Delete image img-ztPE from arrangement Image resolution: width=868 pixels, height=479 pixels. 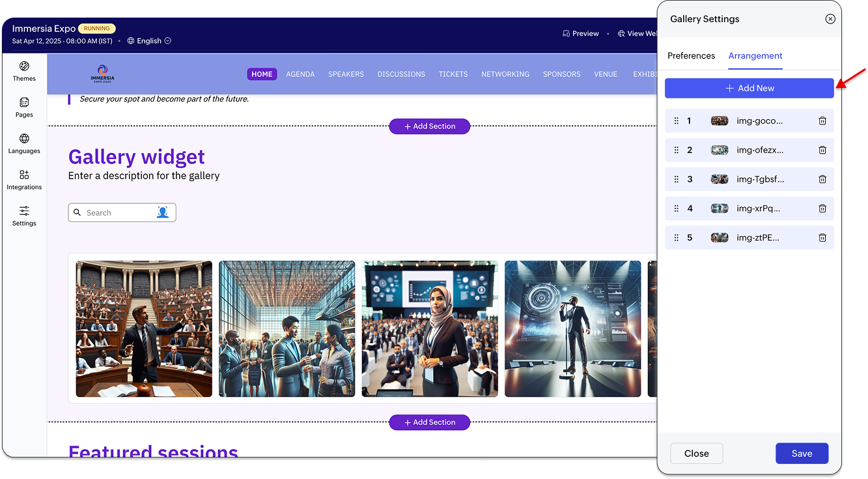pos(822,238)
